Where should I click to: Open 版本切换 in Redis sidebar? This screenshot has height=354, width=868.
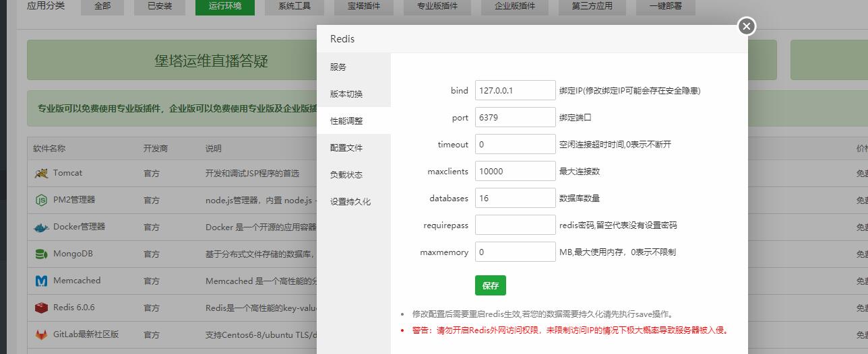click(x=354, y=94)
